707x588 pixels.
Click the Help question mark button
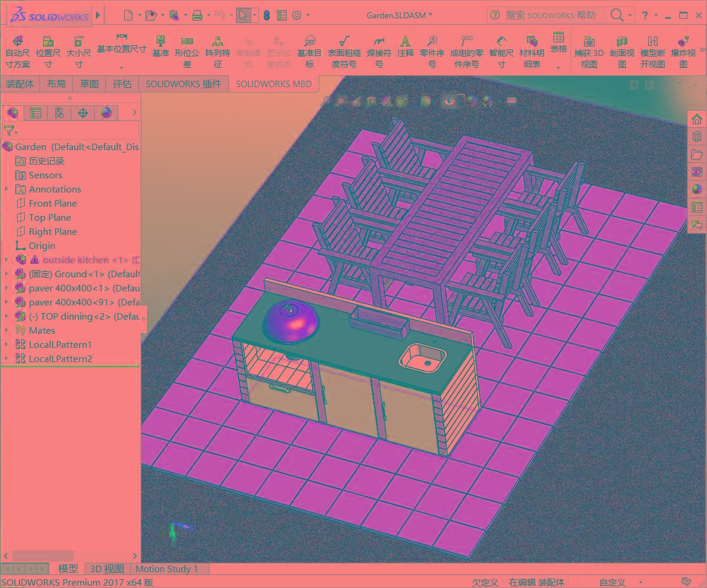[x=645, y=15]
